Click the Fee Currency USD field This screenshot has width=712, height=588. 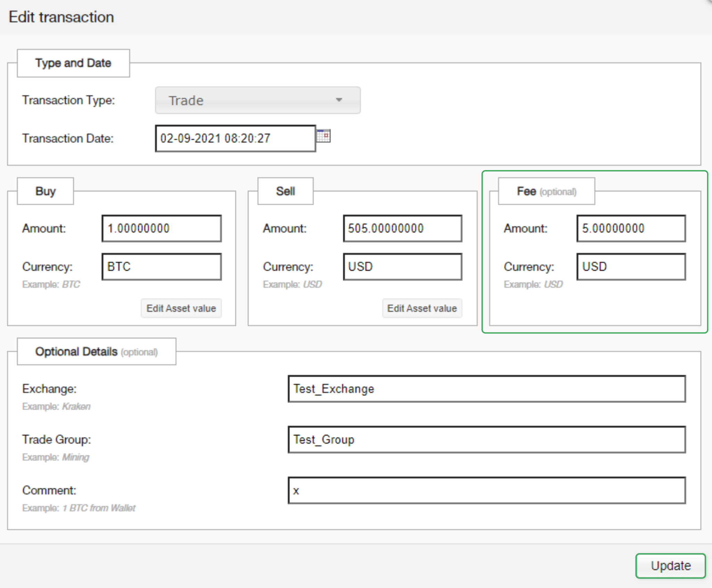point(631,267)
